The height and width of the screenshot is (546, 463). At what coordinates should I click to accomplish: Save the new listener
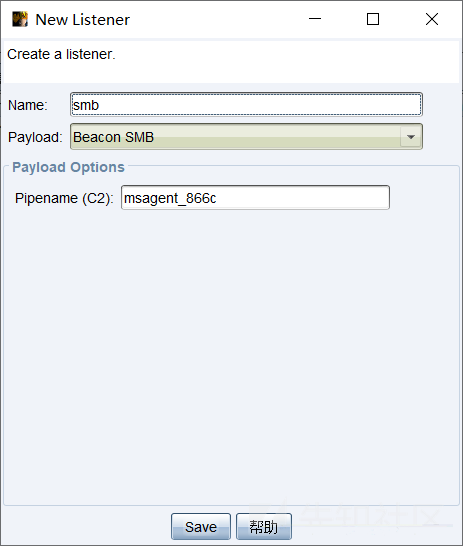(201, 526)
